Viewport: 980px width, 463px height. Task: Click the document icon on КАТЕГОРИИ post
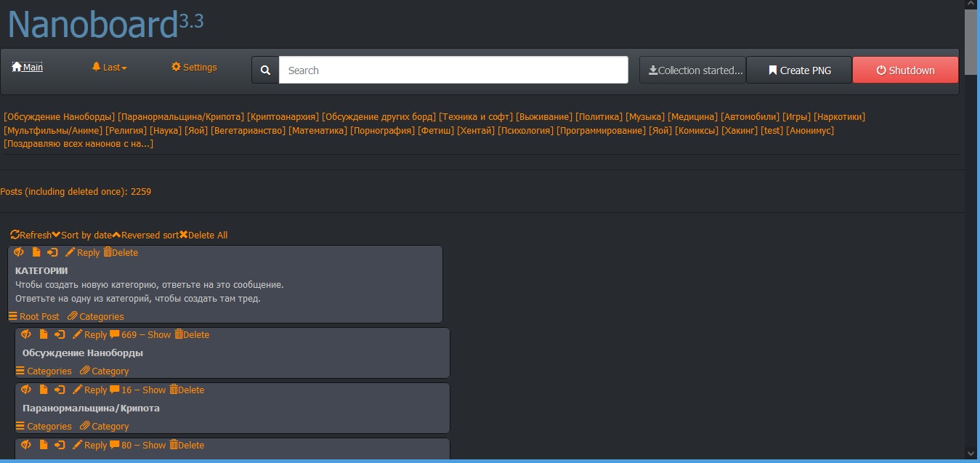[x=36, y=252]
